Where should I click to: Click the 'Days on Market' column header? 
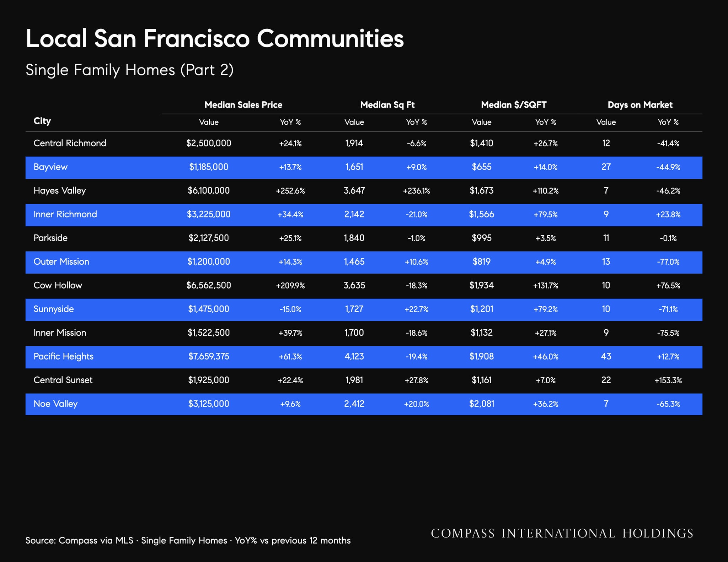tap(640, 105)
